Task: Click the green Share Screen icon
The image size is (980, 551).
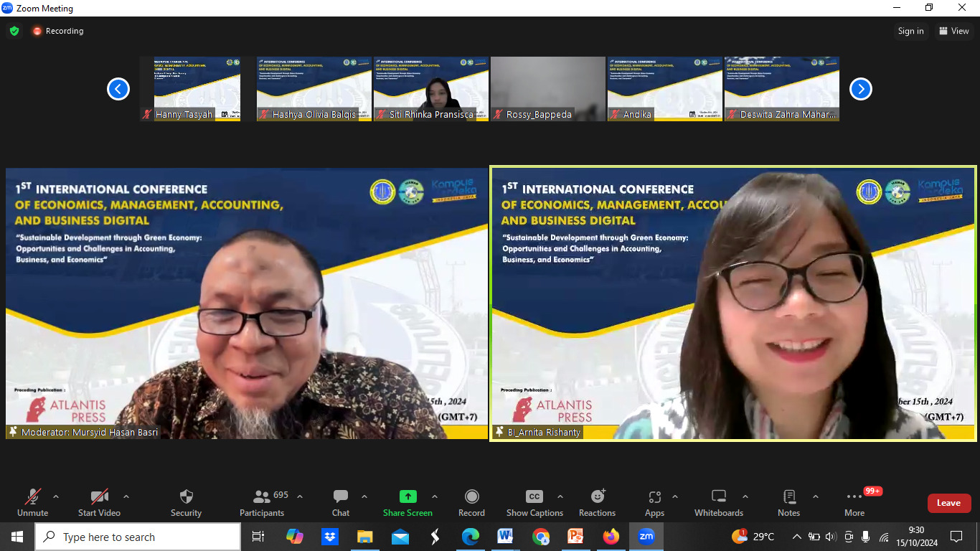Action: 407,496
